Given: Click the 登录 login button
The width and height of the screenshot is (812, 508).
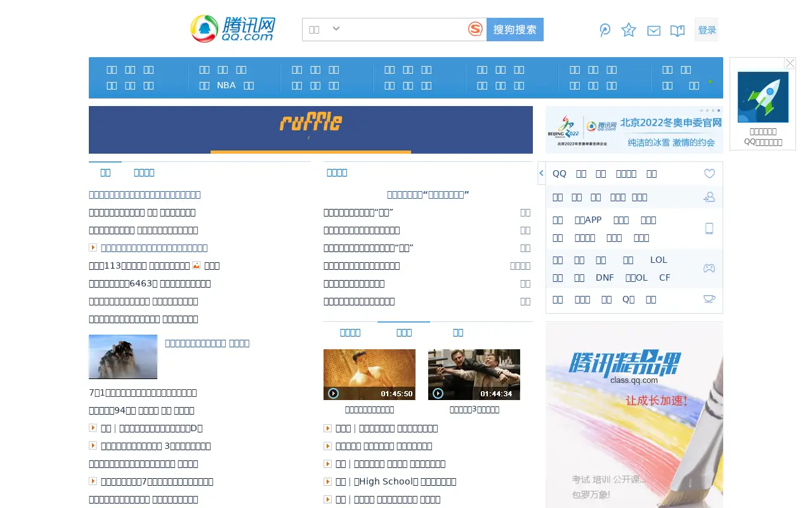Looking at the screenshot, I should coord(707,30).
